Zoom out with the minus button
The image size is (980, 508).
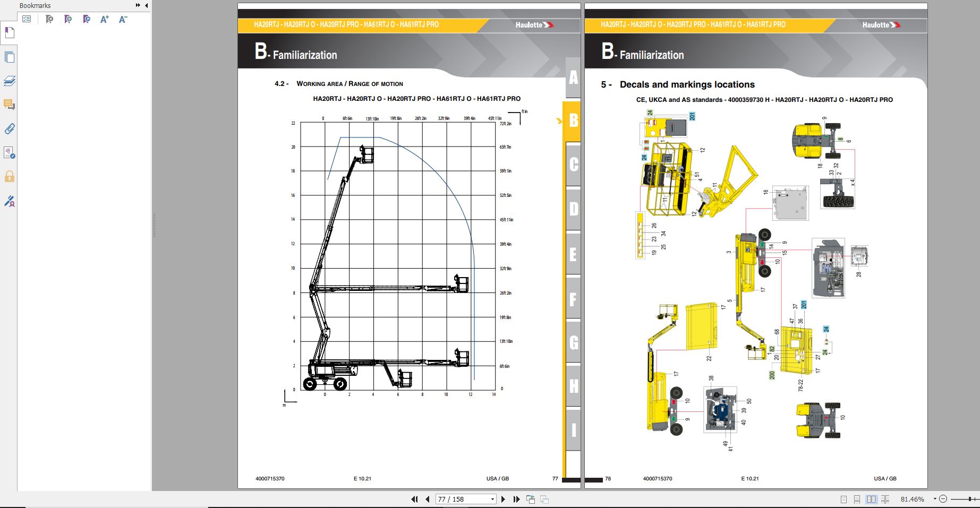(x=943, y=499)
